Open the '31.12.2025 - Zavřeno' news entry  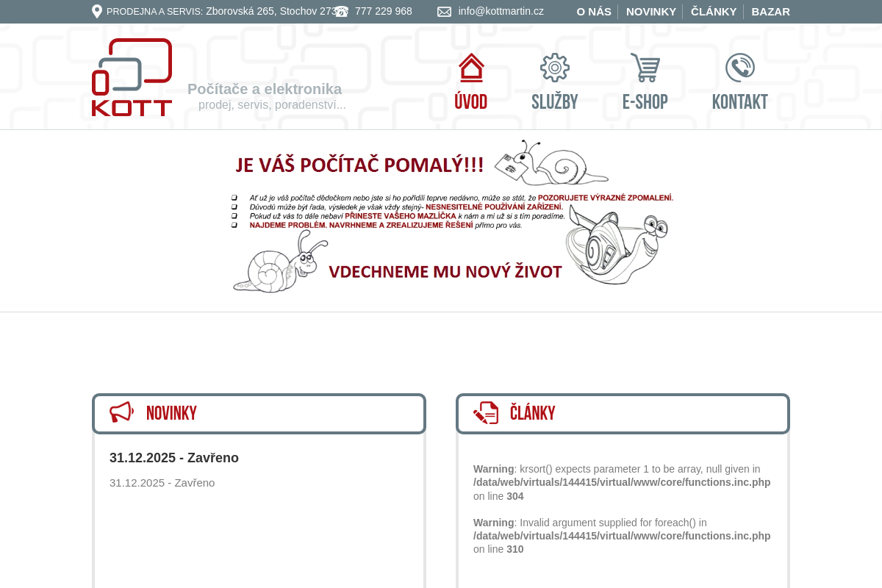tap(174, 457)
